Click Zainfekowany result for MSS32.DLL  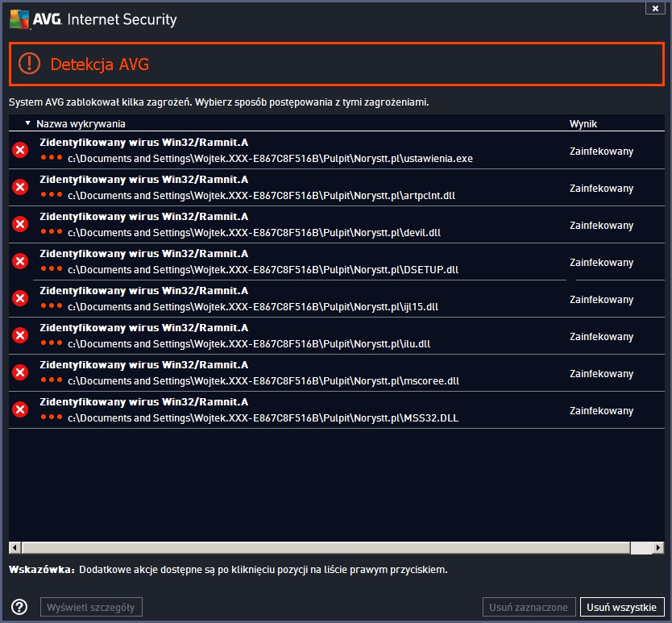(601, 411)
